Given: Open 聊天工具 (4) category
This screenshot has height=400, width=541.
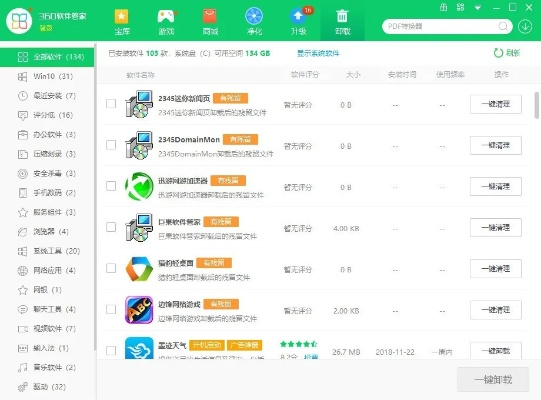Looking at the screenshot, I should 47,309.
